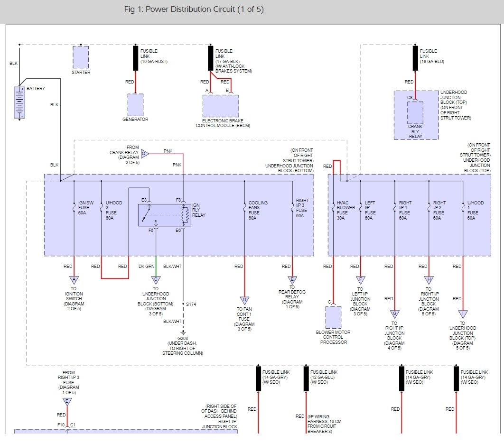
Task: Click connector arrow A to ignition switch
Action: [x=74, y=280]
